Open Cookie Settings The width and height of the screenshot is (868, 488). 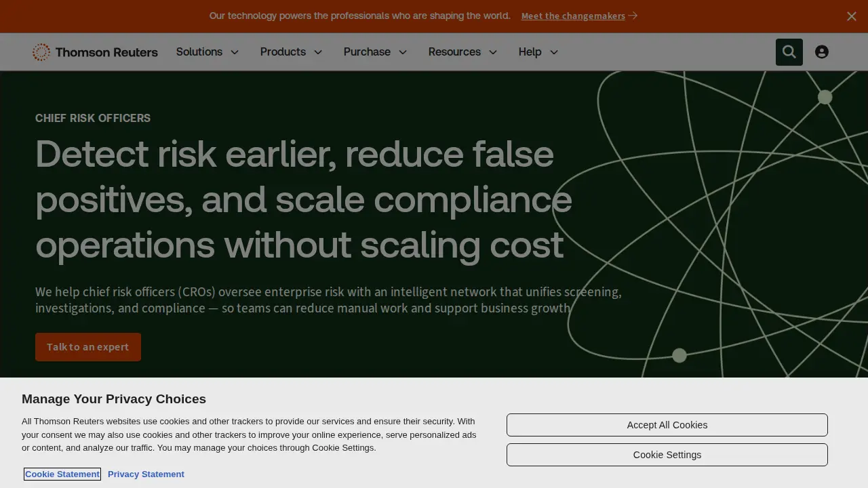(667, 455)
